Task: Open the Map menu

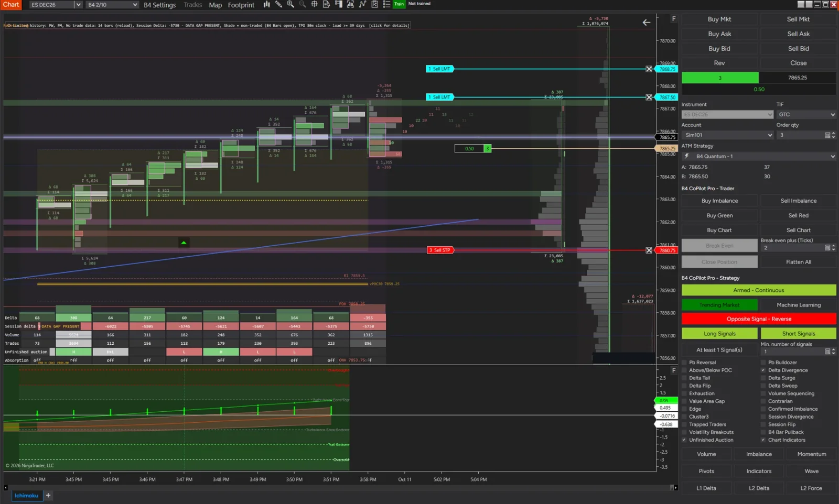Action: pyautogui.click(x=216, y=5)
